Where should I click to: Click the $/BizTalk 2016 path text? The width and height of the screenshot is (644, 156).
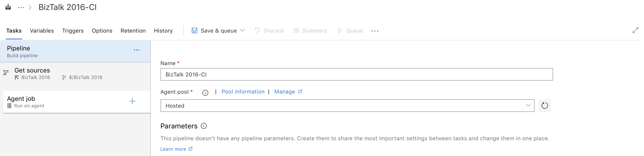(x=86, y=77)
